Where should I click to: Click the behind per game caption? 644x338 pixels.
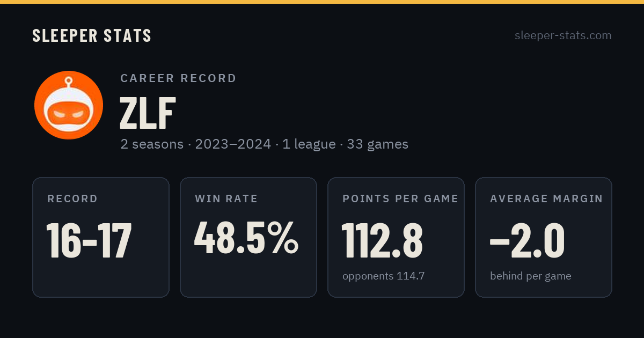click(x=530, y=276)
